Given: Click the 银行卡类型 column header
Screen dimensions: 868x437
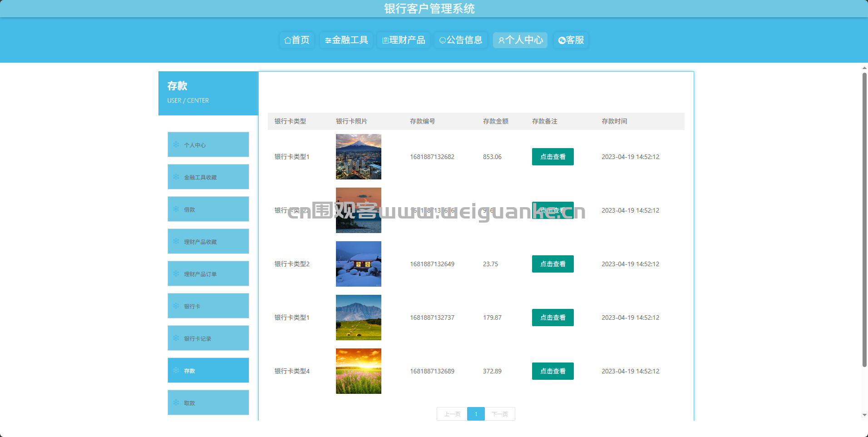Looking at the screenshot, I should pos(290,121).
